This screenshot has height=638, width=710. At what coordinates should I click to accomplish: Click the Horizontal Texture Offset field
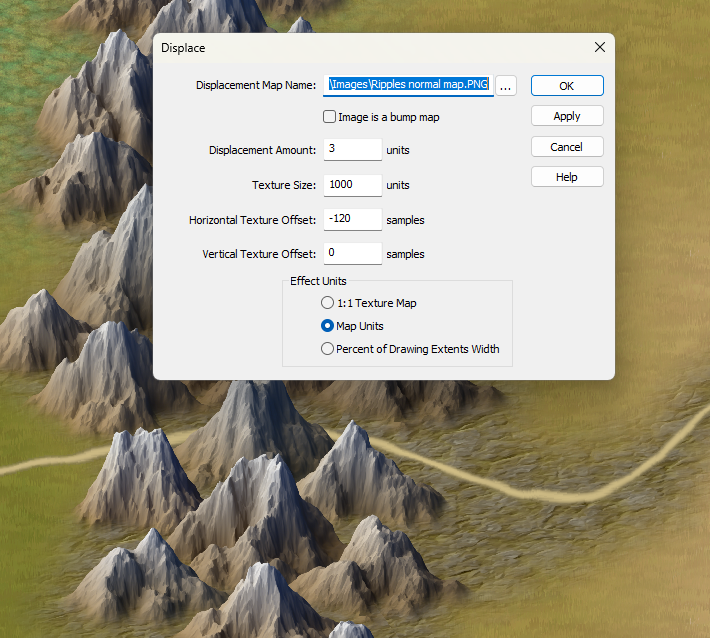pyautogui.click(x=353, y=220)
